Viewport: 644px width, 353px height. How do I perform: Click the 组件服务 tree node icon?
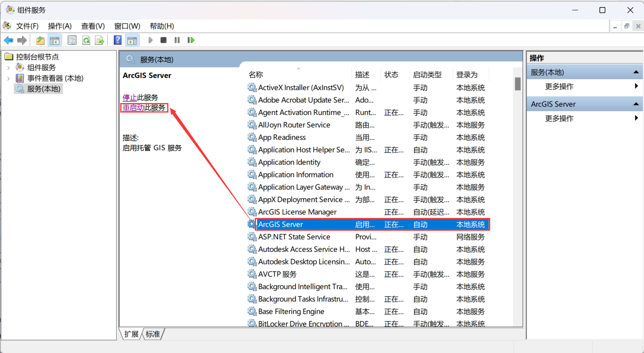click(x=20, y=68)
